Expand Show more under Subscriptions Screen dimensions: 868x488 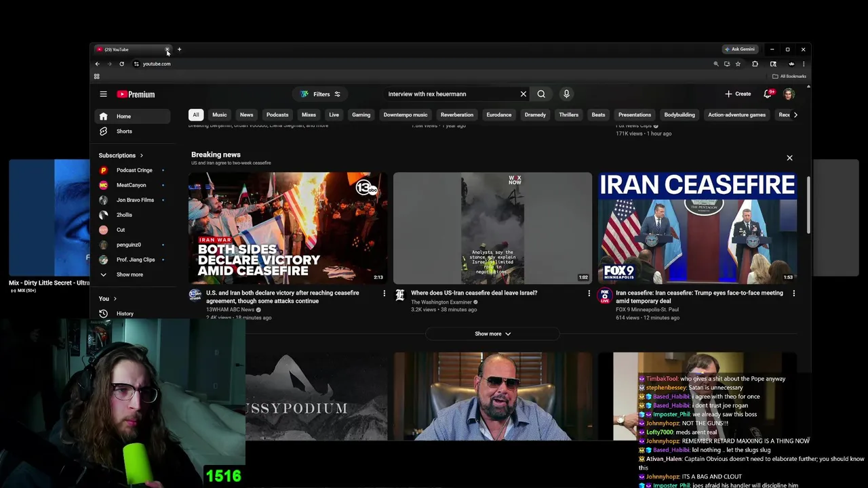(131, 274)
